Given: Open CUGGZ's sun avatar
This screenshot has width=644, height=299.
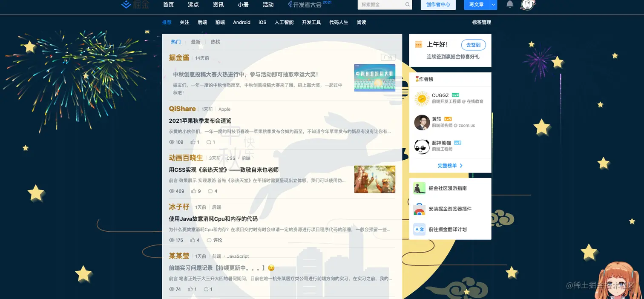Looking at the screenshot, I should (x=422, y=98).
